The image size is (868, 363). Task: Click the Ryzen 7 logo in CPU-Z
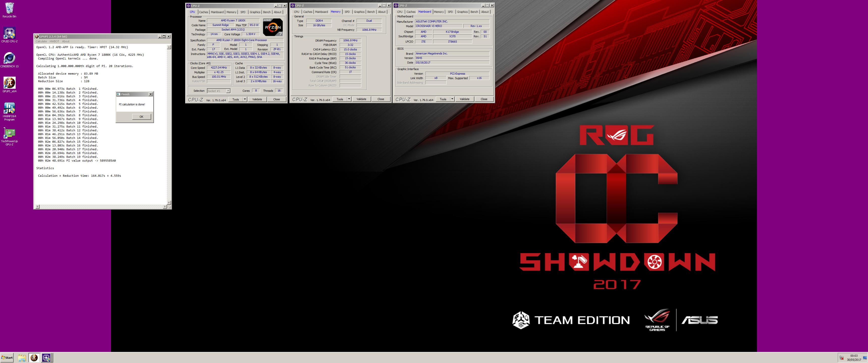(273, 27)
